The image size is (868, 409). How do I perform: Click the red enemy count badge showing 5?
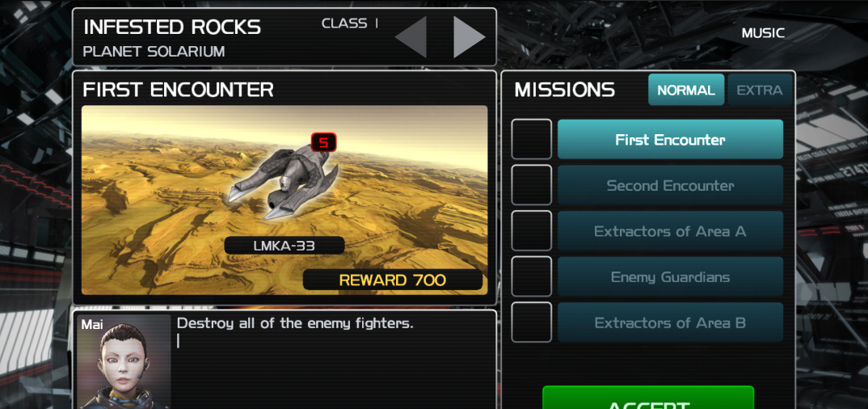[x=324, y=142]
